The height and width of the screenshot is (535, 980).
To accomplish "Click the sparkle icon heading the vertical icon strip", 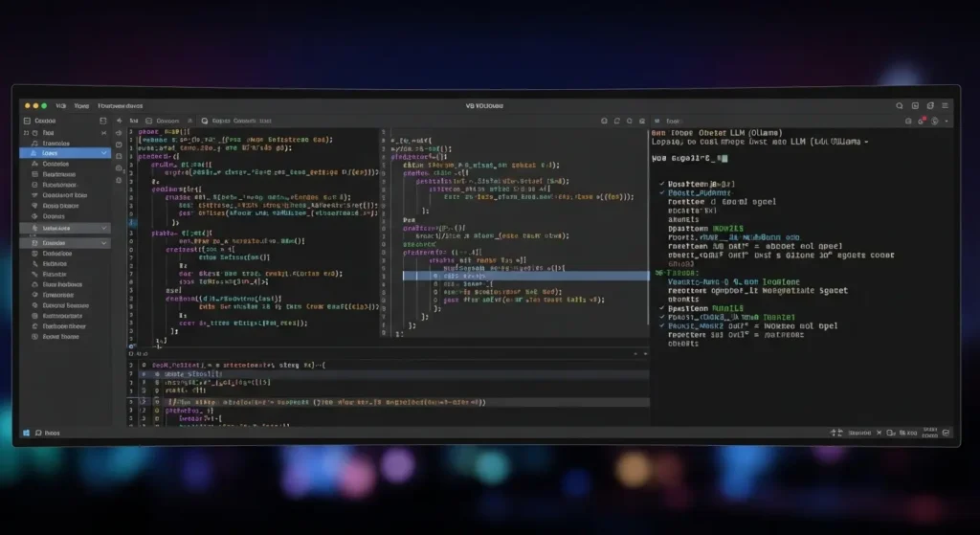I will click(119, 121).
